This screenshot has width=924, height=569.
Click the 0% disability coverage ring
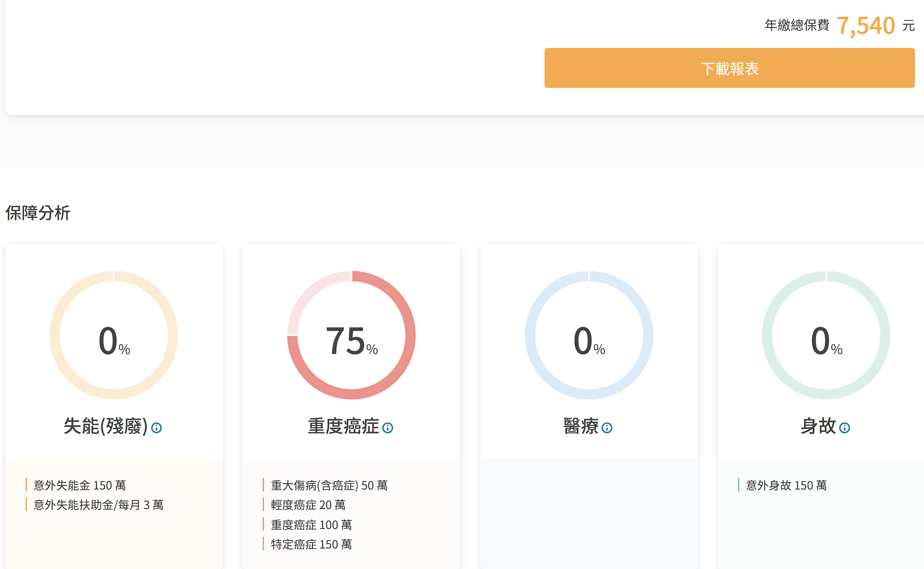click(114, 335)
